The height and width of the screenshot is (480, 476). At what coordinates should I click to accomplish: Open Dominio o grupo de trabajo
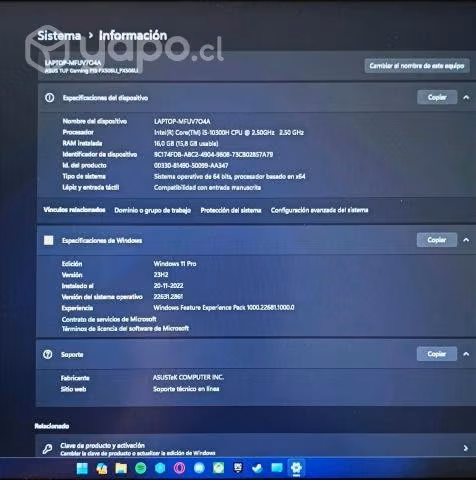click(153, 210)
